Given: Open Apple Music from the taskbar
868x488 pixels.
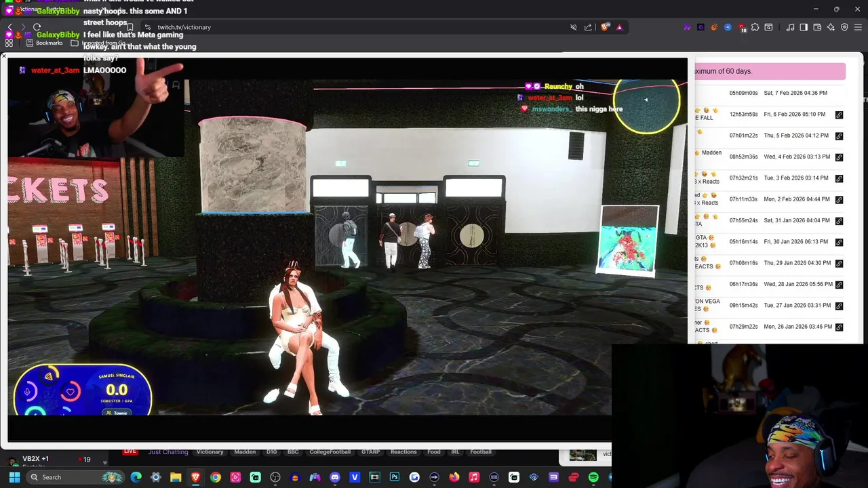Looking at the screenshot, I should pos(474,477).
